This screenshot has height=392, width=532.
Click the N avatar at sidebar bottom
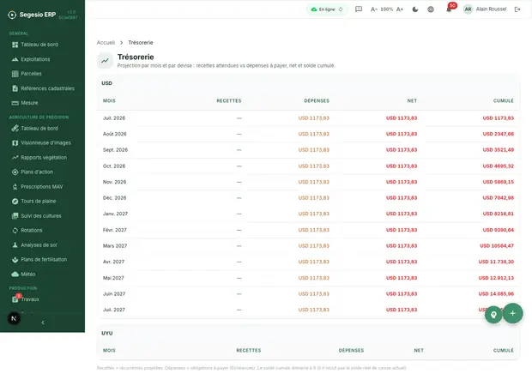click(14, 318)
